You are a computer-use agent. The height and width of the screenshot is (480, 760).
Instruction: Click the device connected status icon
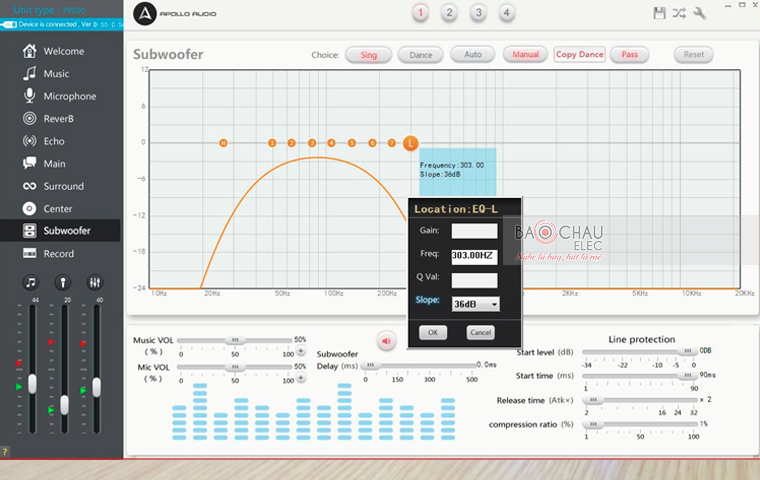click(x=9, y=24)
